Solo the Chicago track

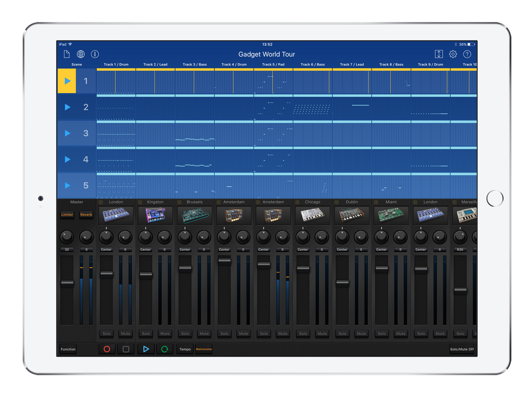click(x=303, y=334)
